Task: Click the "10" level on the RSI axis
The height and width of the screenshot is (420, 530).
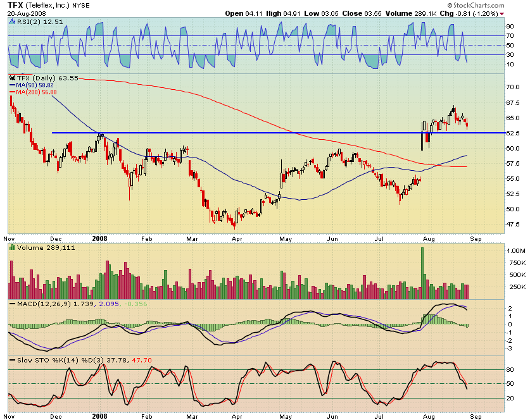Action: click(x=510, y=64)
